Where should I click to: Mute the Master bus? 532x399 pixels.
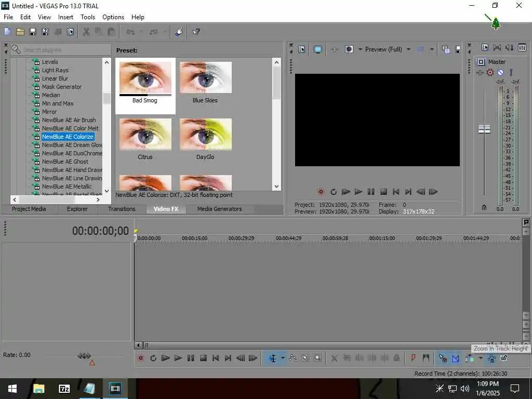click(x=500, y=72)
